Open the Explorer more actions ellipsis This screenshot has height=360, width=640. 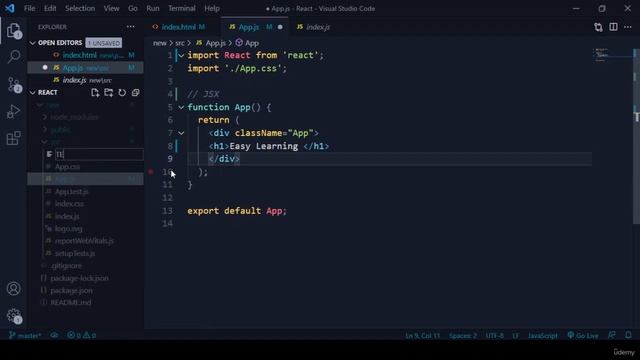pyautogui.click(x=131, y=27)
